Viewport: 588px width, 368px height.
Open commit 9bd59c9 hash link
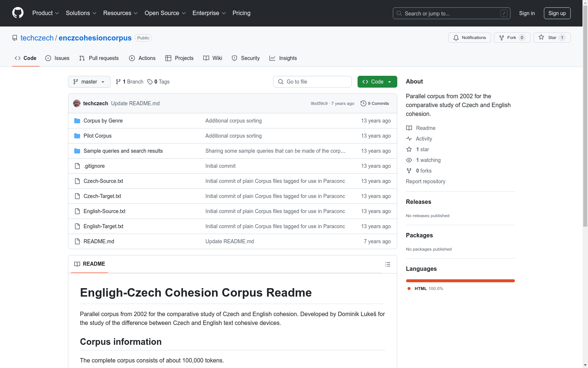(x=319, y=103)
